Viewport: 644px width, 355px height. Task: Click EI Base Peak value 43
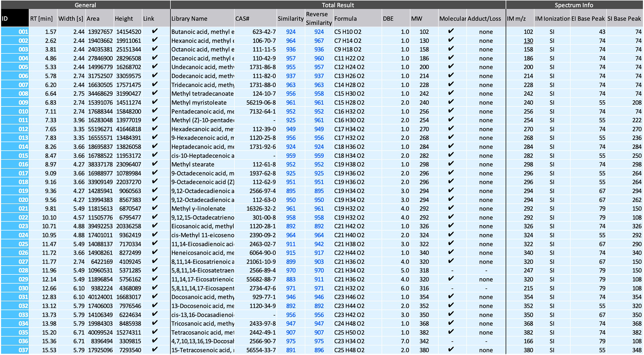pyautogui.click(x=602, y=32)
